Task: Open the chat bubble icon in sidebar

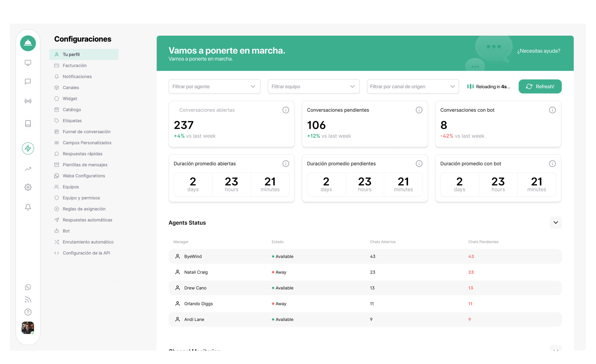Action: pyautogui.click(x=28, y=81)
